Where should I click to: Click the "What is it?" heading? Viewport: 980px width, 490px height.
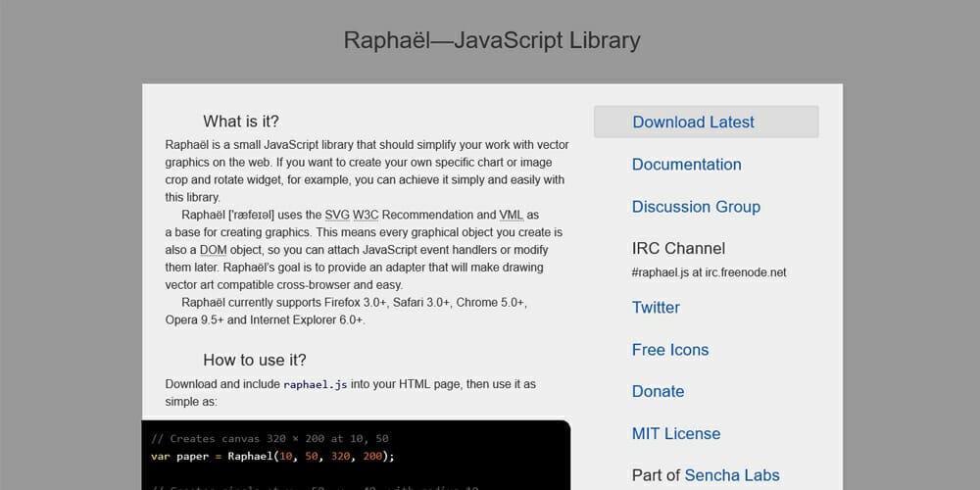tap(241, 122)
